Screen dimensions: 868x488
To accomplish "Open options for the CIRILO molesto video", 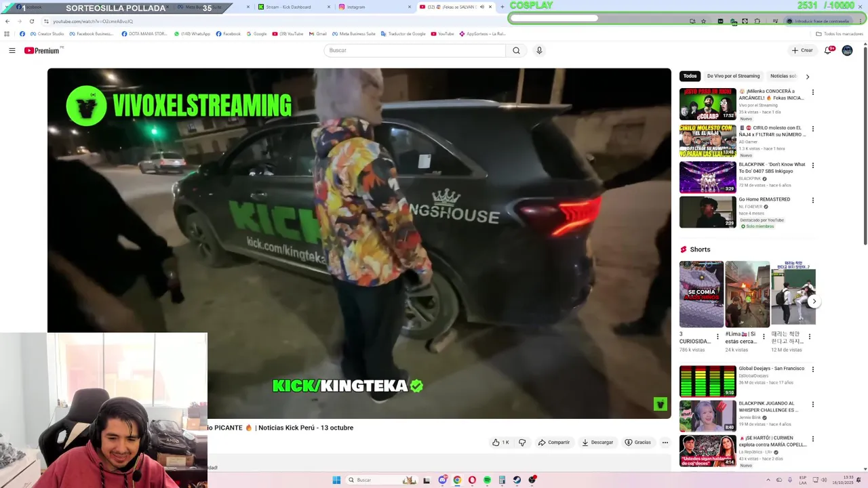I will (812, 129).
